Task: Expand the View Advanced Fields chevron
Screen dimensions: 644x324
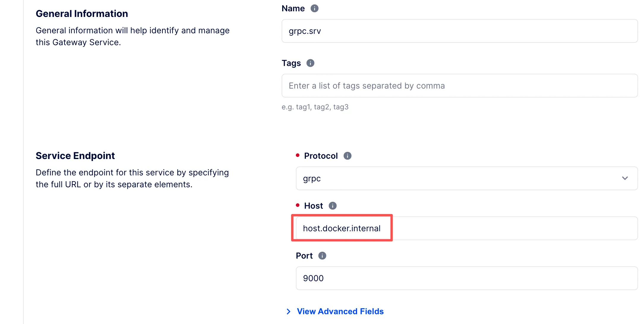Action: [288, 311]
